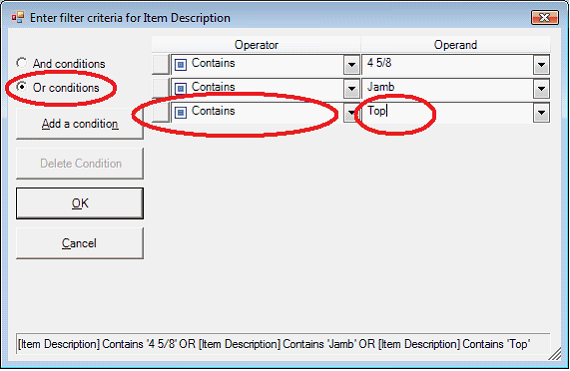The width and height of the screenshot is (570, 371).
Task: Click the Contains operator icon in Jamb row
Action: 181,89
